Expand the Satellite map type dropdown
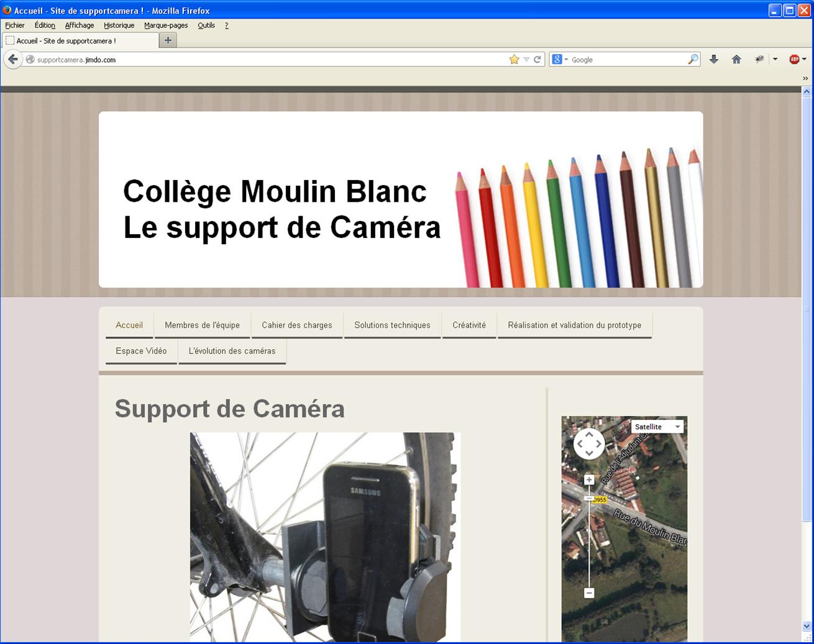 [x=657, y=427]
